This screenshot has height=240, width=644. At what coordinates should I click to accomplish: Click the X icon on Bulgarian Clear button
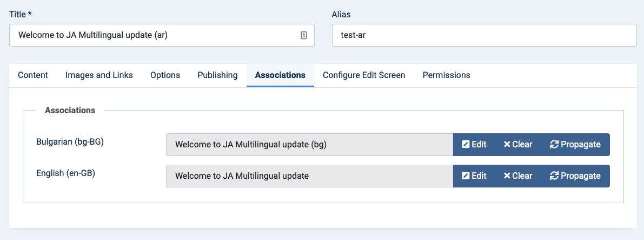coord(507,145)
